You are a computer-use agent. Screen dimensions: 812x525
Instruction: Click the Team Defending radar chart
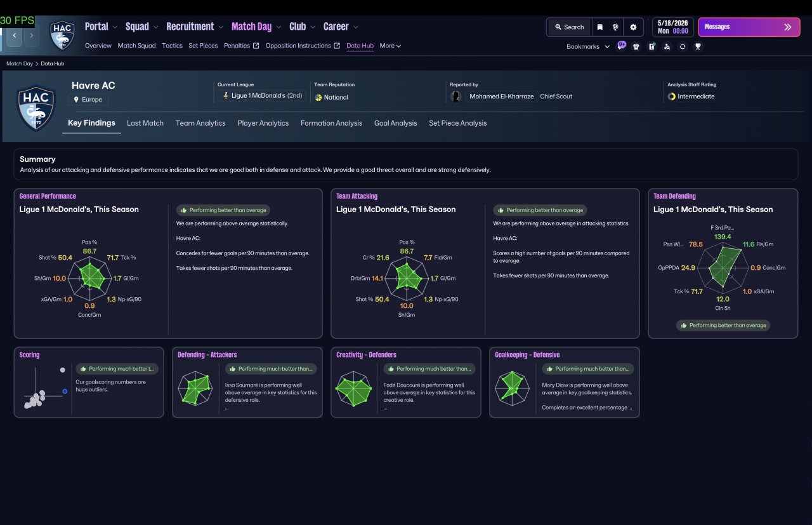click(x=723, y=267)
